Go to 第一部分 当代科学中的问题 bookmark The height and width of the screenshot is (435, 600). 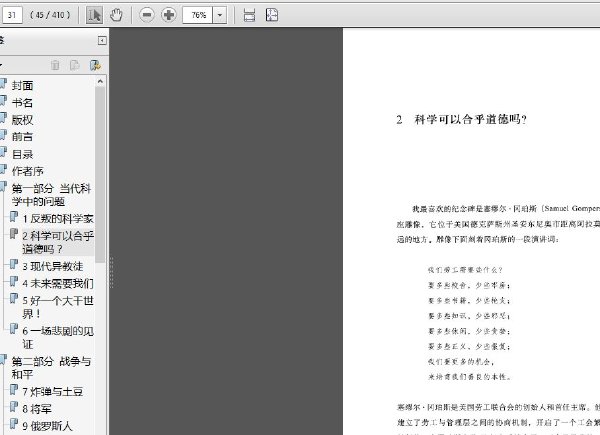(51, 195)
